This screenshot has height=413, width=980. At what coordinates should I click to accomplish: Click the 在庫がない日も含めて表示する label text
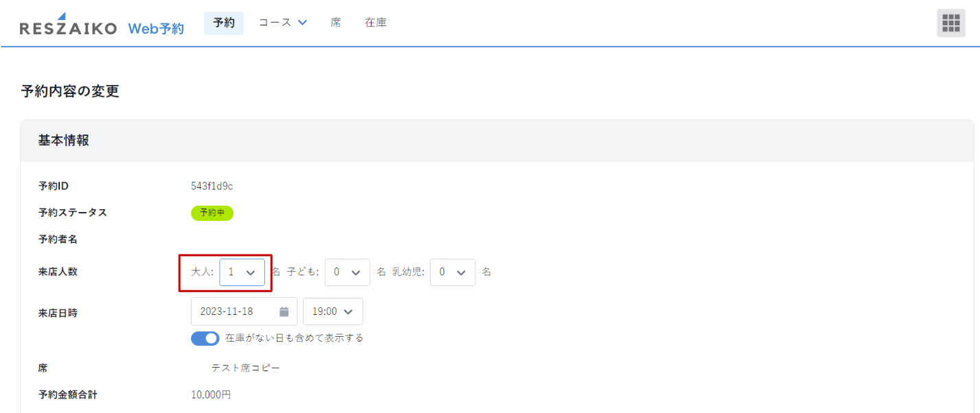(x=294, y=338)
